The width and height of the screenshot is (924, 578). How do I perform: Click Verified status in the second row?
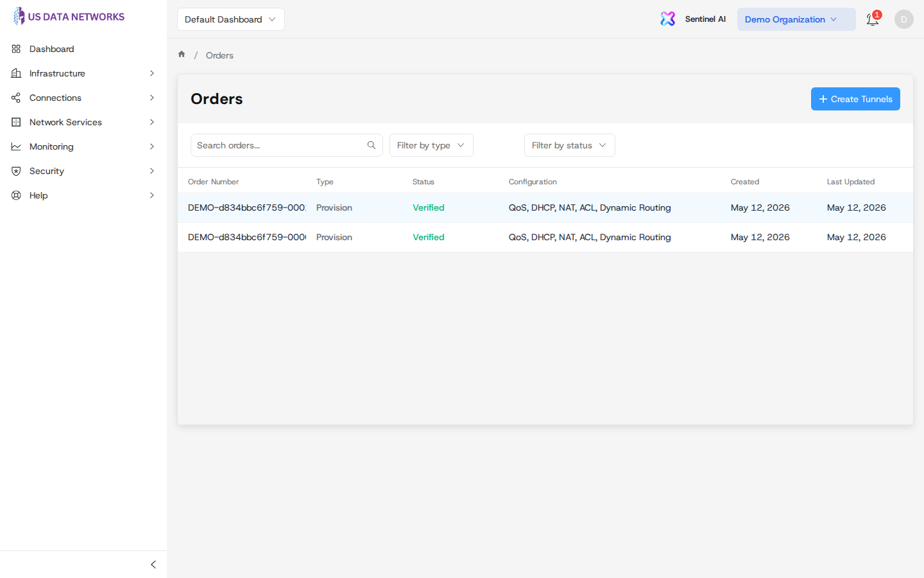click(x=429, y=237)
